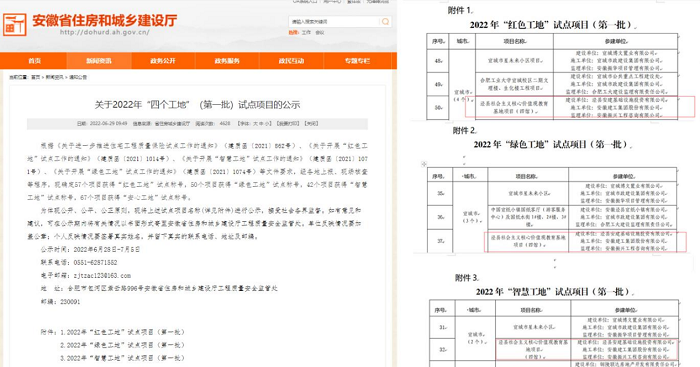Click hot search term 工作
The width and height of the screenshot is (700, 367).
tap(306, 33)
